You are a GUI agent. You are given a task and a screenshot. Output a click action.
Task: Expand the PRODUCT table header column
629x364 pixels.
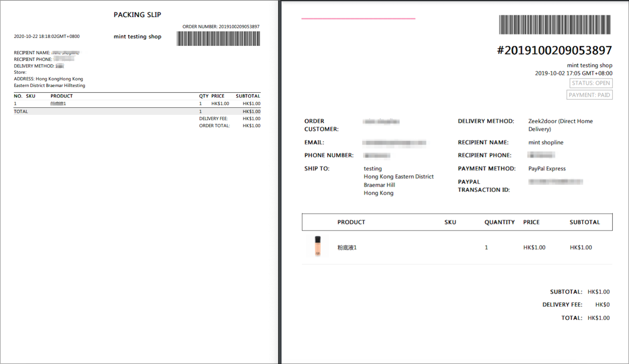tap(351, 222)
